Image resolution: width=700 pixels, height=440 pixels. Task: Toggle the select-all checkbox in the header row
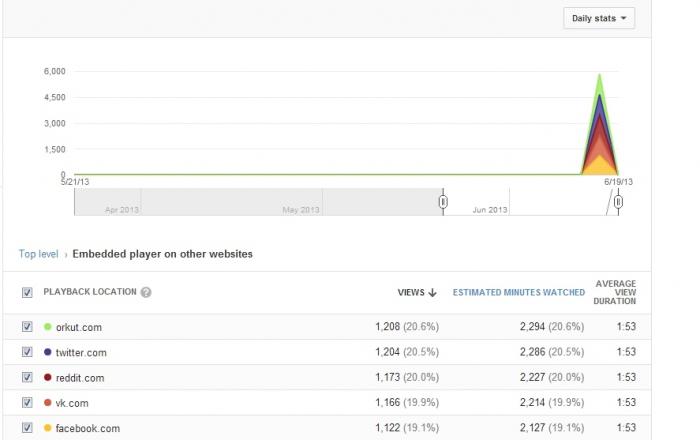coord(27,292)
